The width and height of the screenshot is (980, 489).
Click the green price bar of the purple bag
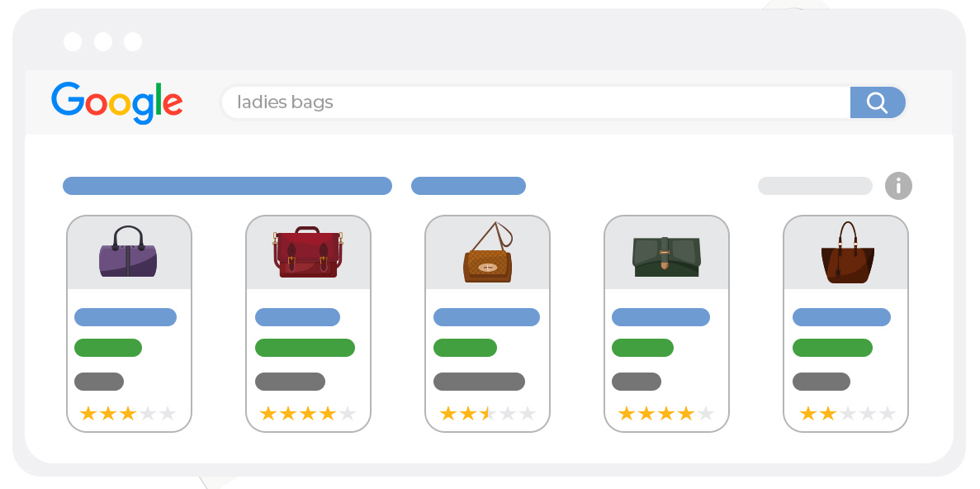(x=108, y=348)
